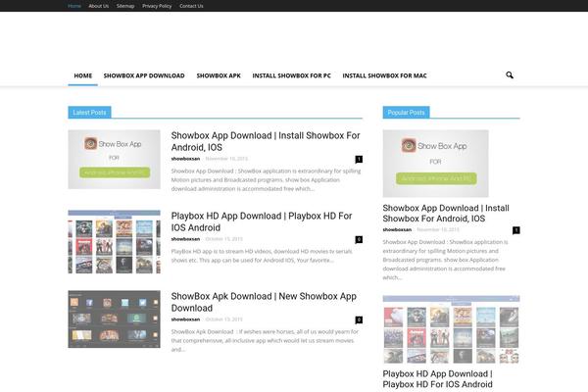The image size is (588, 392).
Task: Click comment count badge on Showbox App Download latest post
Action: point(359,159)
